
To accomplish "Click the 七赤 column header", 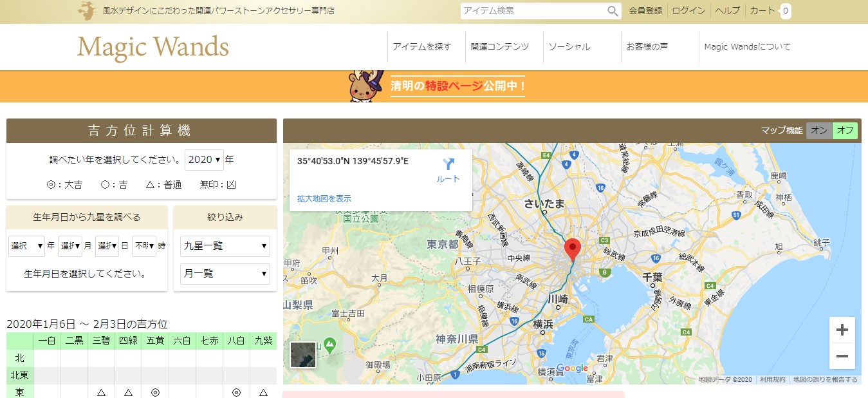I will pyautogui.click(x=209, y=341).
